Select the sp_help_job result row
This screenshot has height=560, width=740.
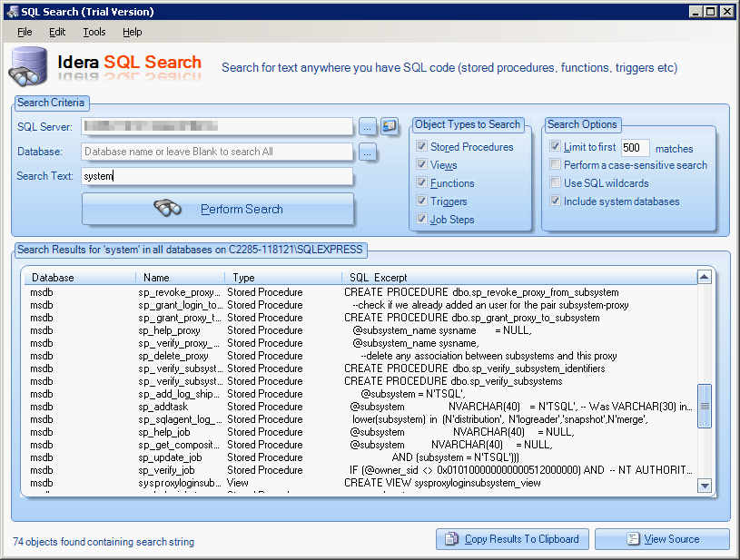(x=361, y=433)
